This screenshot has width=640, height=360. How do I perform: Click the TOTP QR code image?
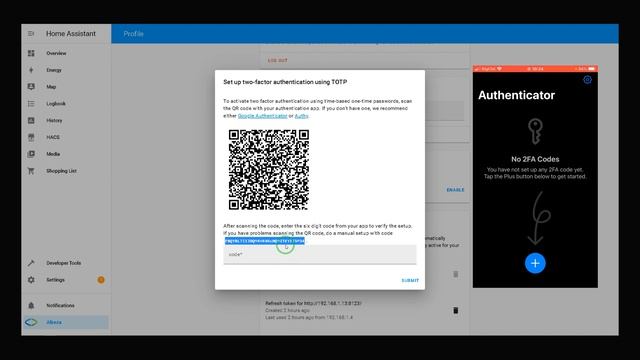pyautogui.click(x=269, y=170)
